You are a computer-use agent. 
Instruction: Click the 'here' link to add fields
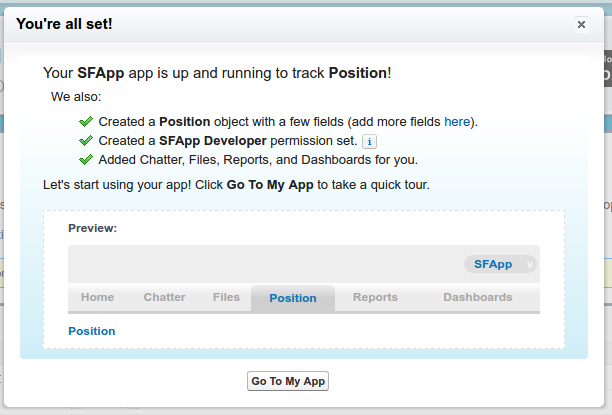(x=457, y=122)
